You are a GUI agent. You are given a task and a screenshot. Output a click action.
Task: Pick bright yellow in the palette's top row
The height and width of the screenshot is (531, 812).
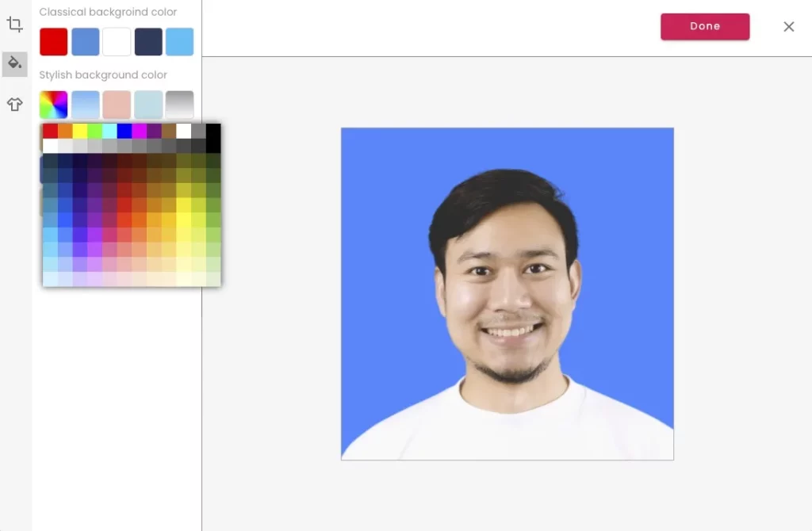coord(80,131)
